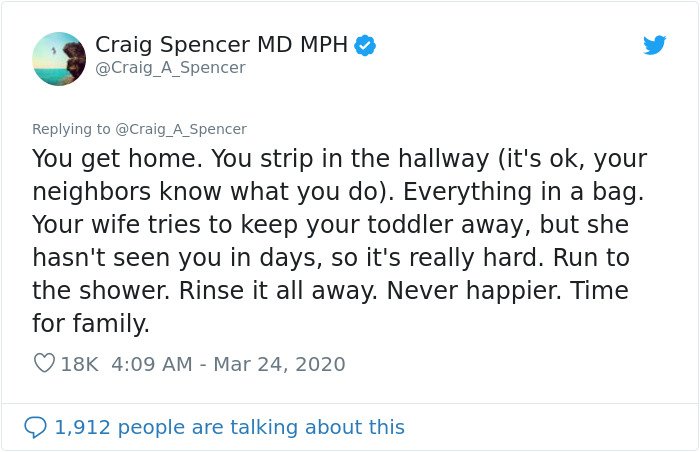Click the blue verified checkmark badge
This screenshot has width=700, height=452.
click(365, 46)
